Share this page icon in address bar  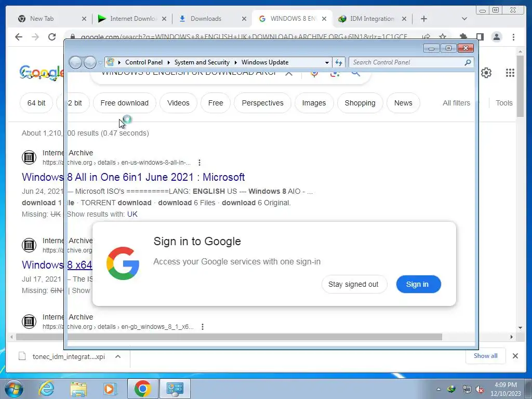426,36
